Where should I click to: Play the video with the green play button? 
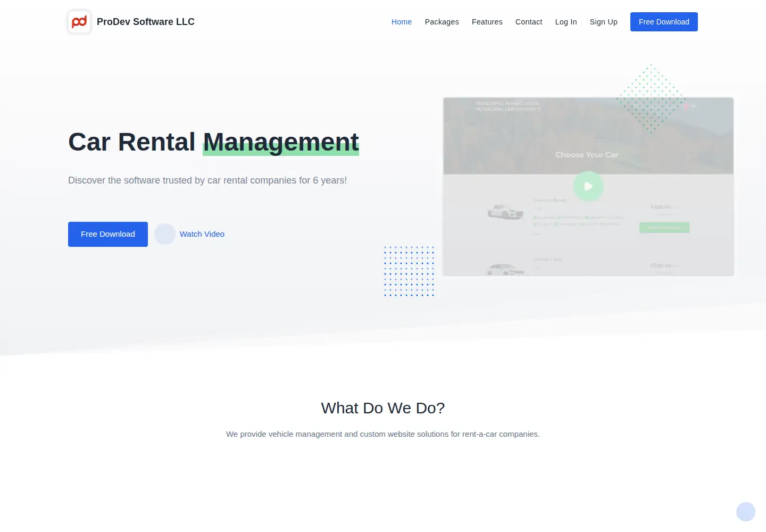point(588,186)
